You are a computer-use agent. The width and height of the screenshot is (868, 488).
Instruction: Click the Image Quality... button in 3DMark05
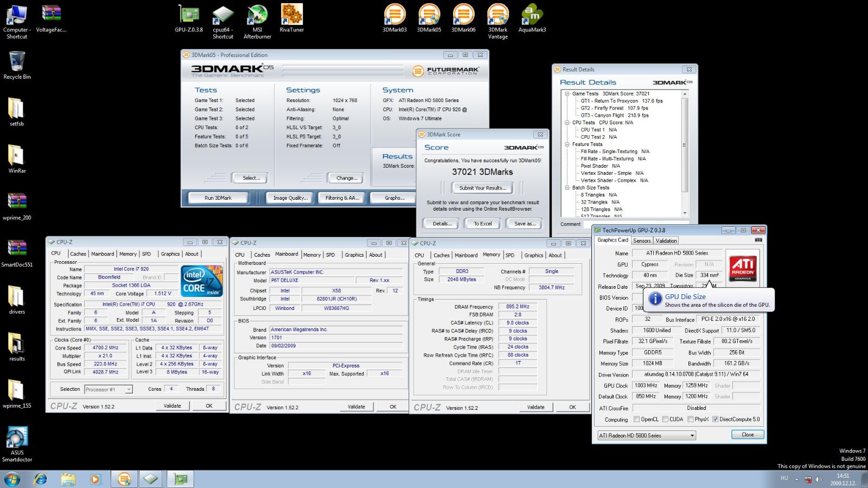tap(290, 198)
